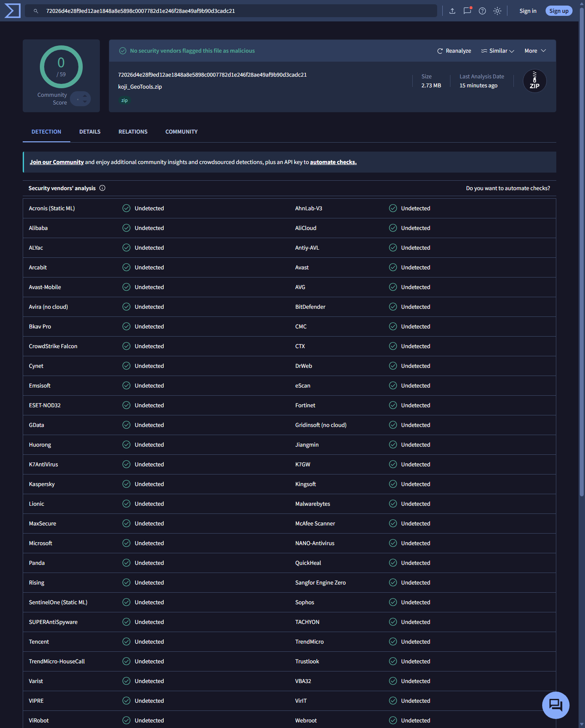Viewport: 585px width, 728px height.
Task: Click the info icon next to Security vendors' analysis
Action: coord(102,188)
